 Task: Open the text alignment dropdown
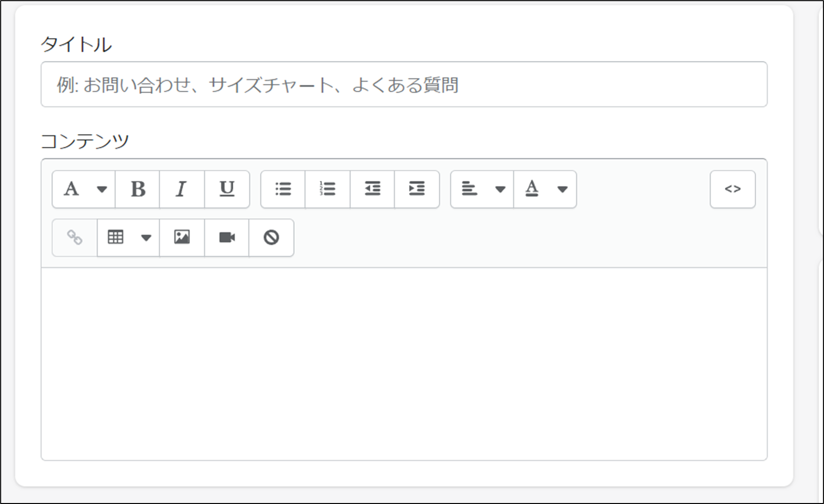click(482, 189)
